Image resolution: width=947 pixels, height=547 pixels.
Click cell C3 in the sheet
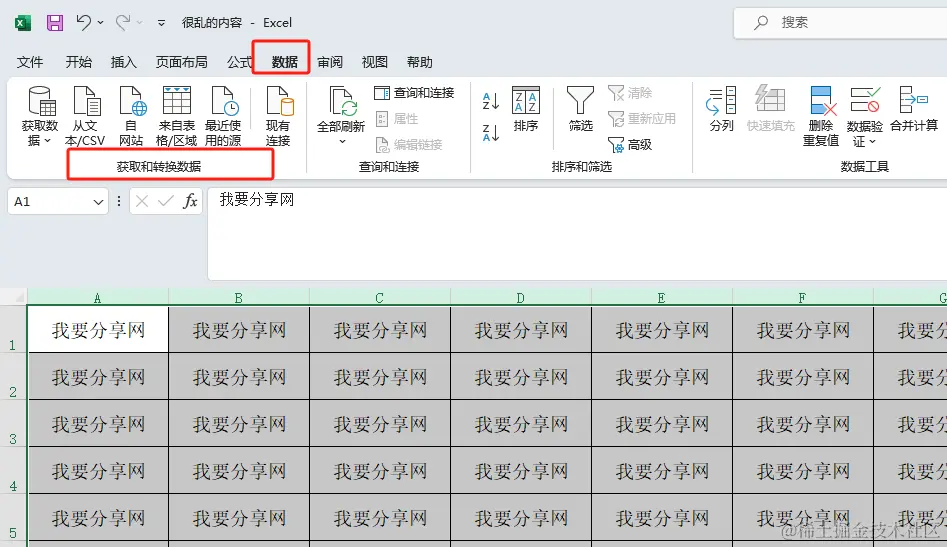[380, 424]
